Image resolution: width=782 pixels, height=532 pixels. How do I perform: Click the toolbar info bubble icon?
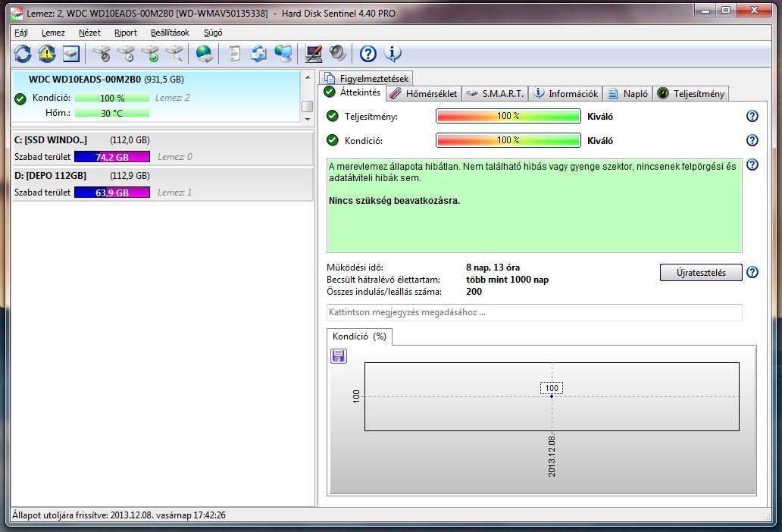pos(393,53)
